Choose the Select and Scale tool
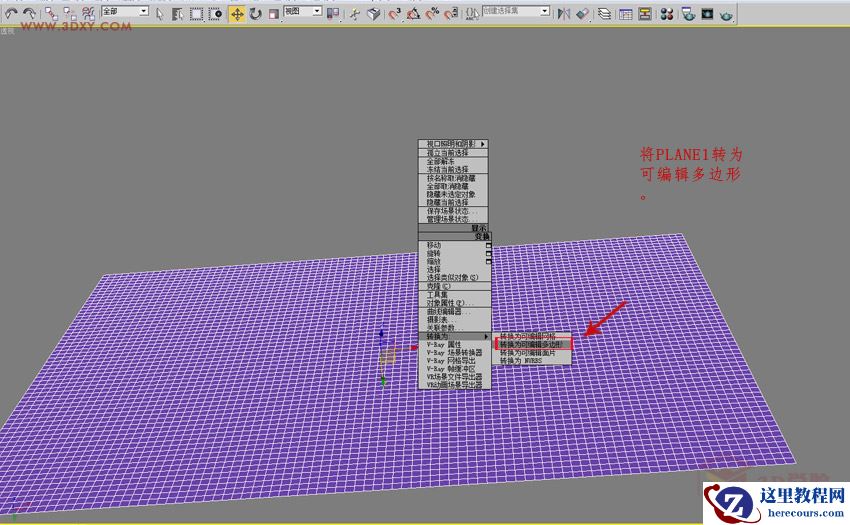 tap(274, 14)
